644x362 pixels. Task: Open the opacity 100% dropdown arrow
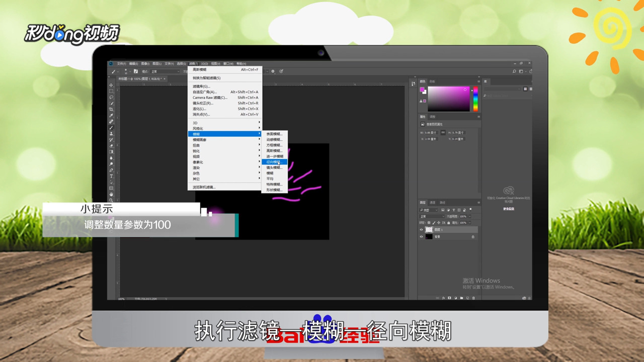[x=469, y=216]
